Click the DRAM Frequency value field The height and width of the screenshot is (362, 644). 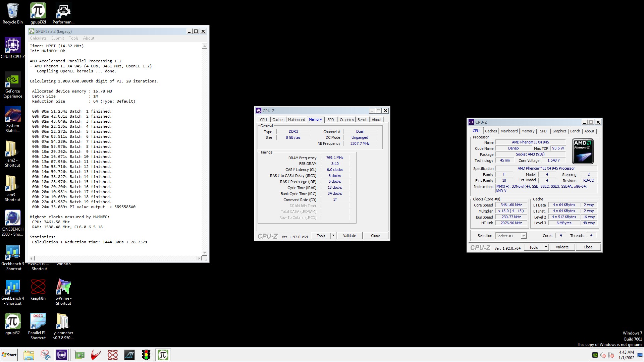tap(335, 158)
